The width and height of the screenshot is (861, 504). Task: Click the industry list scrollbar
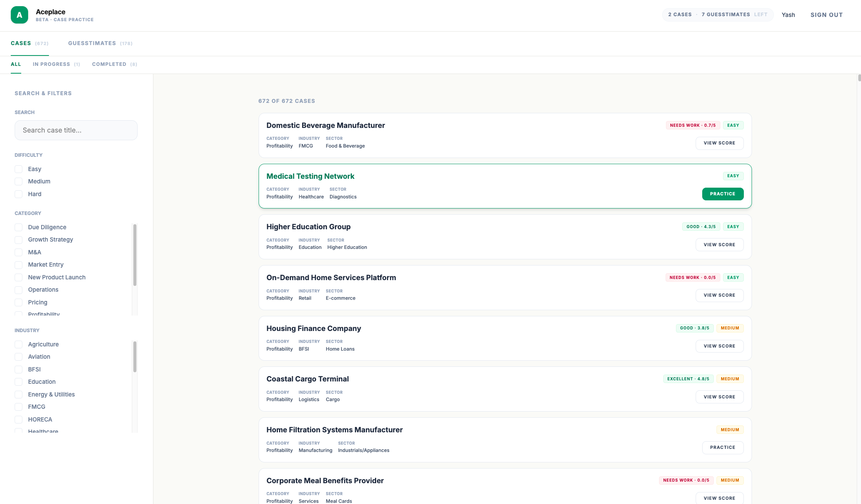(x=135, y=357)
